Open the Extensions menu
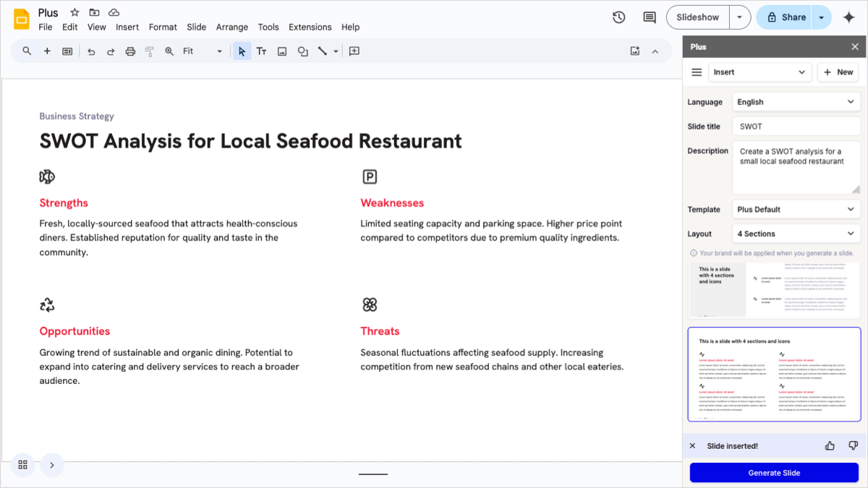This screenshot has width=868, height=488. 310,27
